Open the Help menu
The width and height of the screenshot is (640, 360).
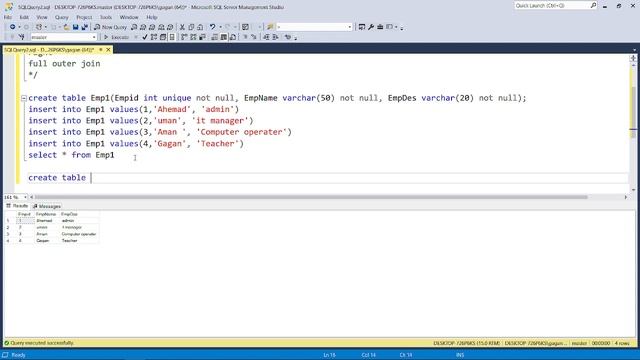(151, 17)
